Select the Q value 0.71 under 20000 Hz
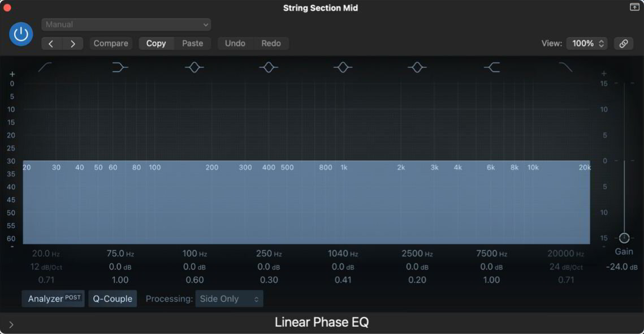The height and width of the screenshot is (334, 644). tap(565, 280)
